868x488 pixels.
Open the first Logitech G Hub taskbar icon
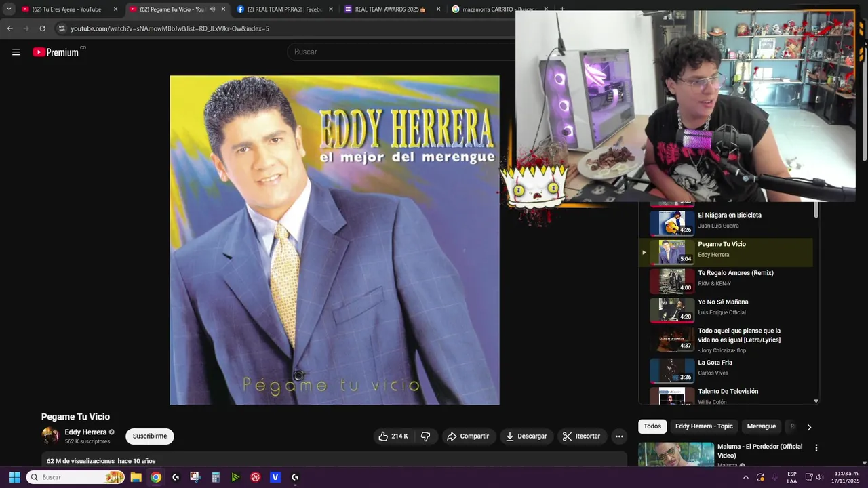(x=176, y=477)
